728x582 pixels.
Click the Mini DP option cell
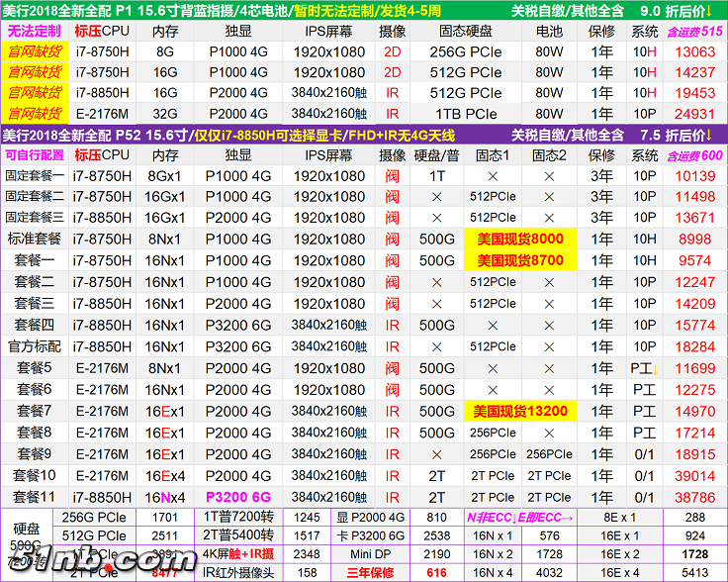tap(366, 554)
